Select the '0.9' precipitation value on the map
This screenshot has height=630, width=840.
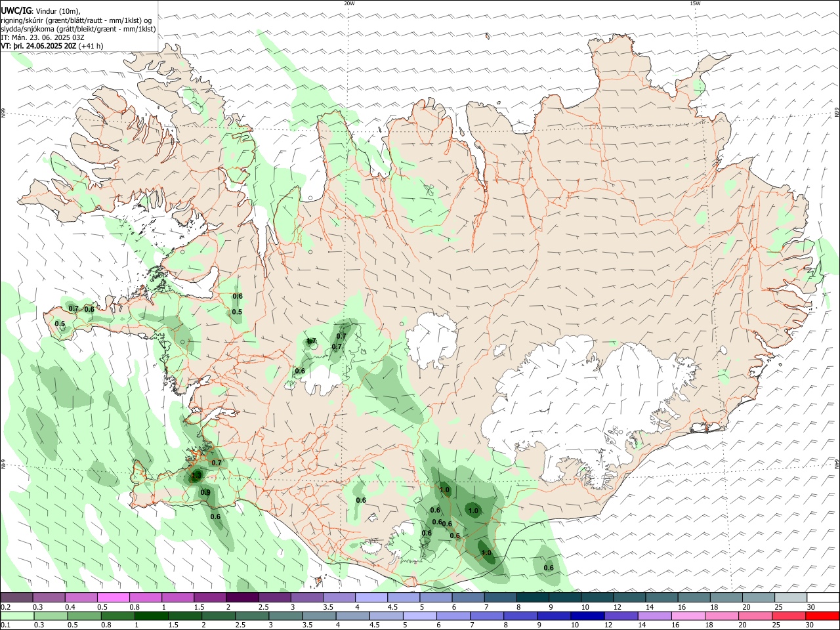[205, 493]
